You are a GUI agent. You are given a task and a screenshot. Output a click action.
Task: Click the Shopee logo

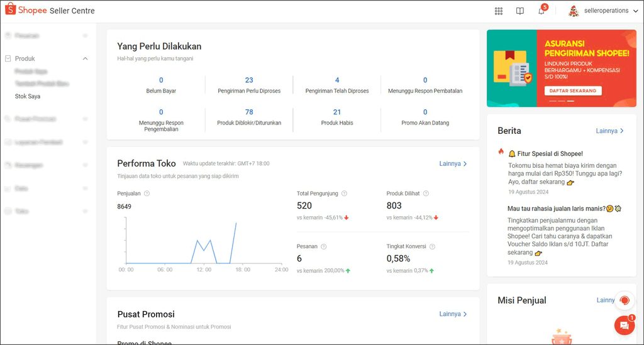(26, 10)
